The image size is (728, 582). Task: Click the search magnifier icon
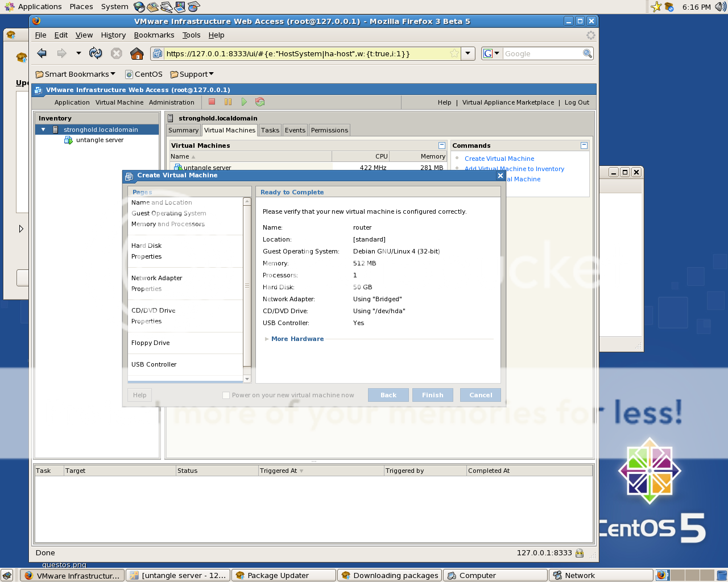588,53
